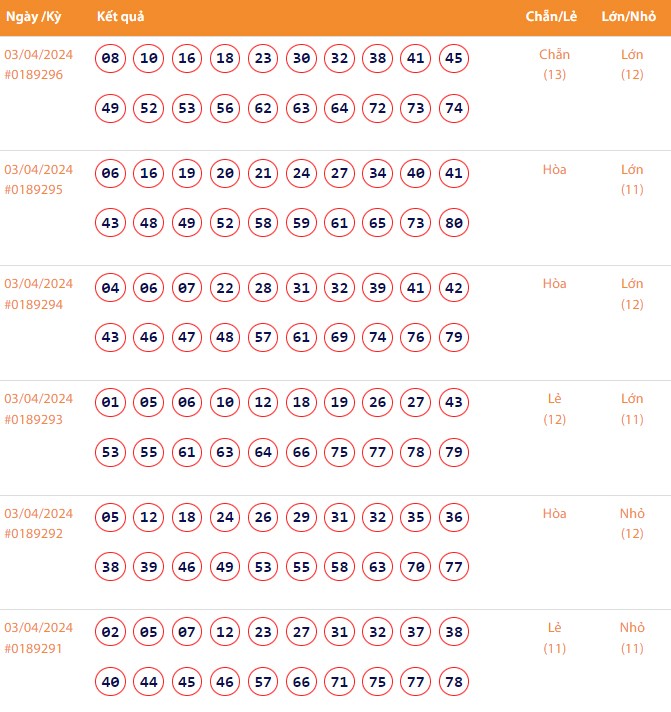
Task: Click 'Chẵn (13)' result for draw #0189296
Action: tap(554, 64)
